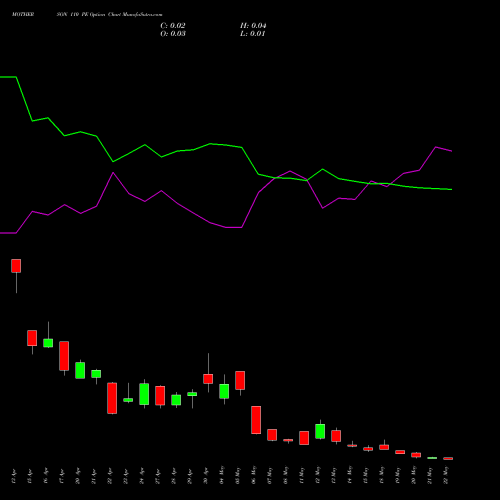Select the 20 May date label
The image size is (500, 500).
[413, 475]
